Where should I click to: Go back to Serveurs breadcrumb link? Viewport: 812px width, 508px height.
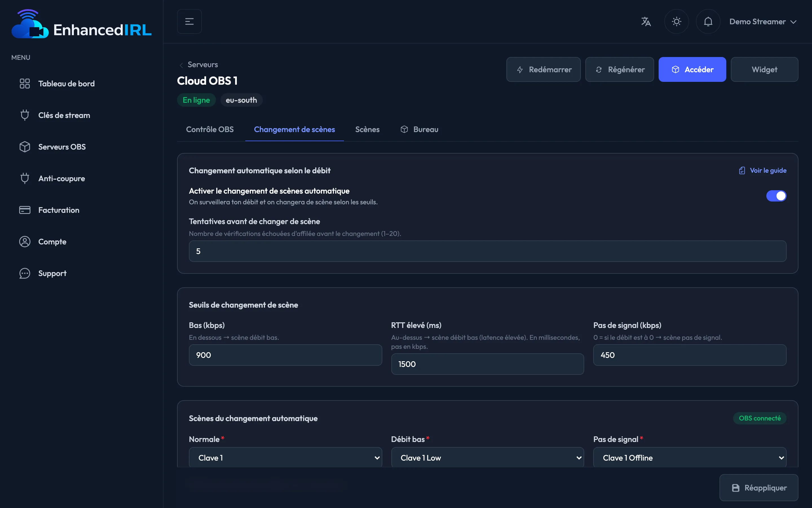(203, 65)
